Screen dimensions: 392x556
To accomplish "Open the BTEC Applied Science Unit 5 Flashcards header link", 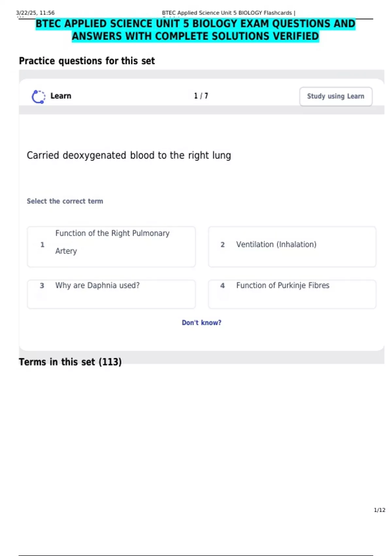I will [227, 13].
